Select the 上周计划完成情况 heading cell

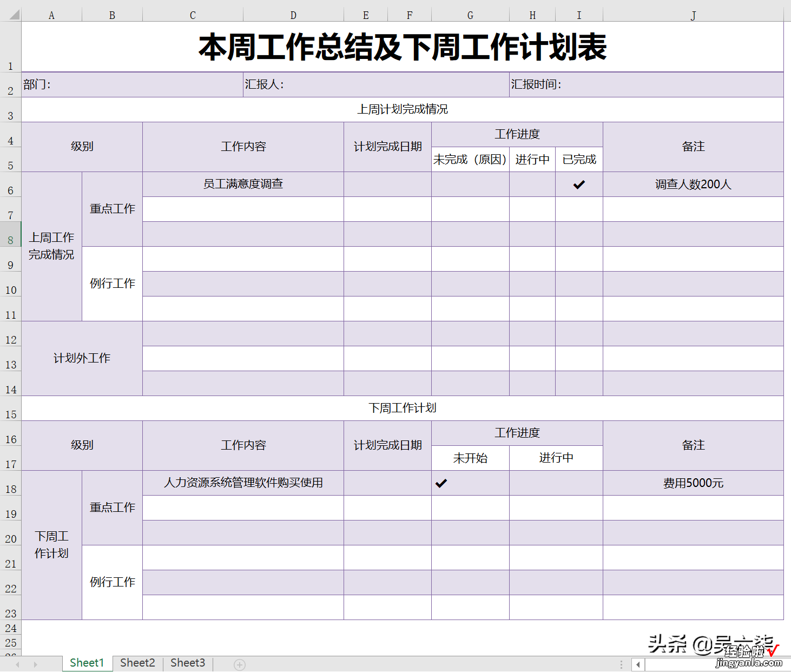[403, 109]
